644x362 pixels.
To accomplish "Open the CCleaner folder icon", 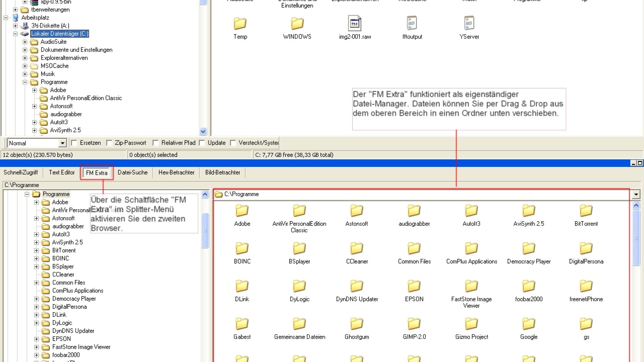I will tap(356, 249).
